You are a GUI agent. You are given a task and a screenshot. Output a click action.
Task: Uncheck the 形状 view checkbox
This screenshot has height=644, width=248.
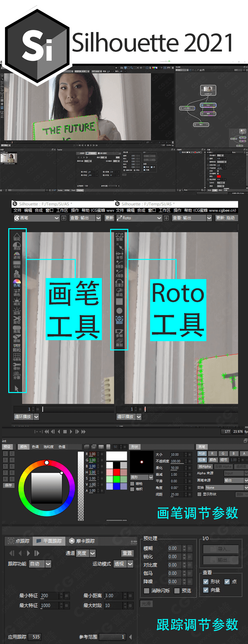pyautogui.click(x=206, y=582)
